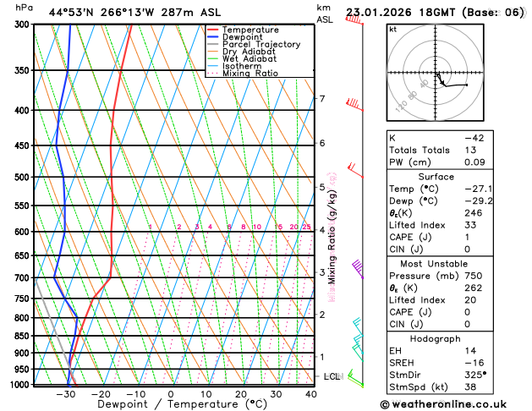This screenshot has width=532, height=411.
Task: Click the green wind barb near 1000 hPa
Action: [x=355, y=378]
